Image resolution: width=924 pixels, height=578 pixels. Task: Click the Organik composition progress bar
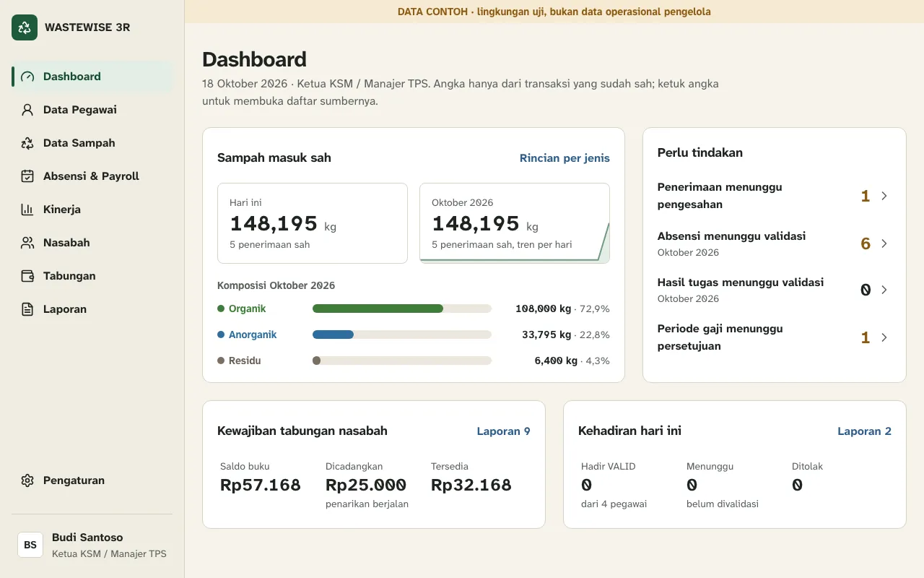tap(402, 309)
